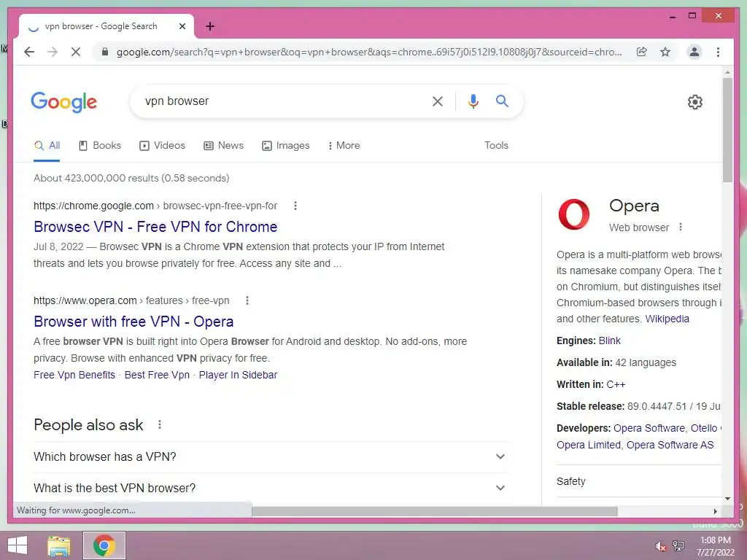The height and width of the screenshot is (560, 747).
Task: Click the Blink engine link
Action: [609, 341]
